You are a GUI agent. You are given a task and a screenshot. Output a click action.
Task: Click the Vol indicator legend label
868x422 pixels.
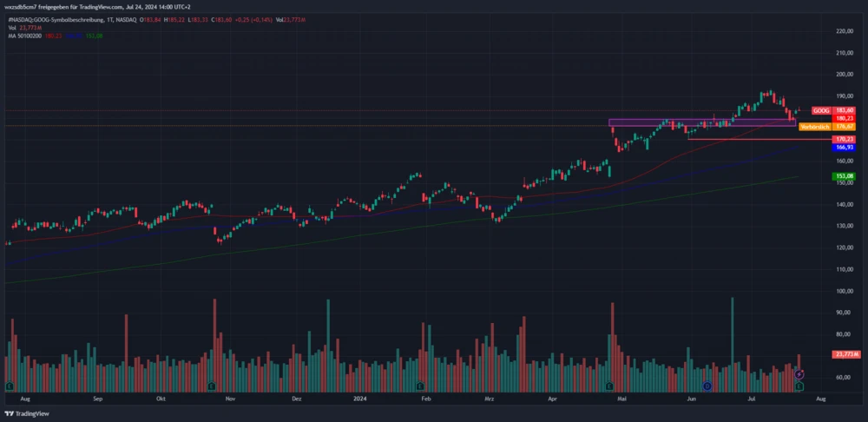tap(12, 27)
